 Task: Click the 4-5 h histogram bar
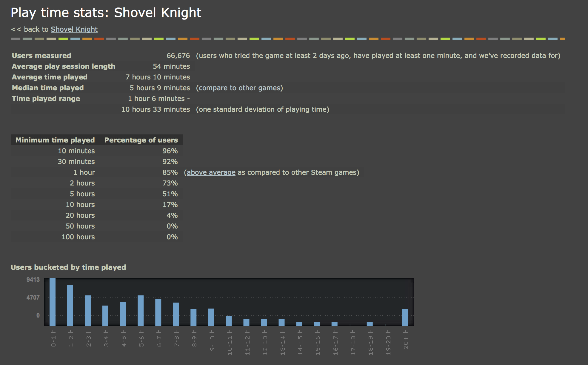(x=123, y=314)
